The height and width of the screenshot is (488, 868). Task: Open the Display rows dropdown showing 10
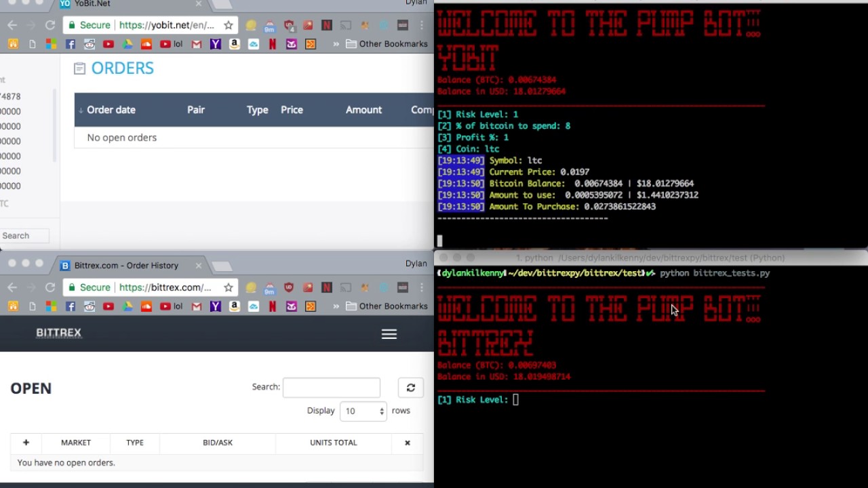[363, 411]
